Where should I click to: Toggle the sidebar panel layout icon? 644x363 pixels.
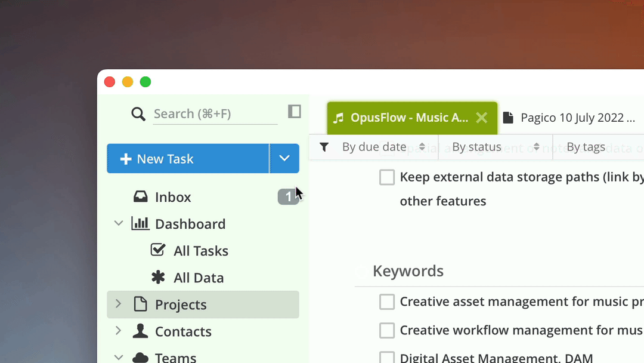coord(295,112)
